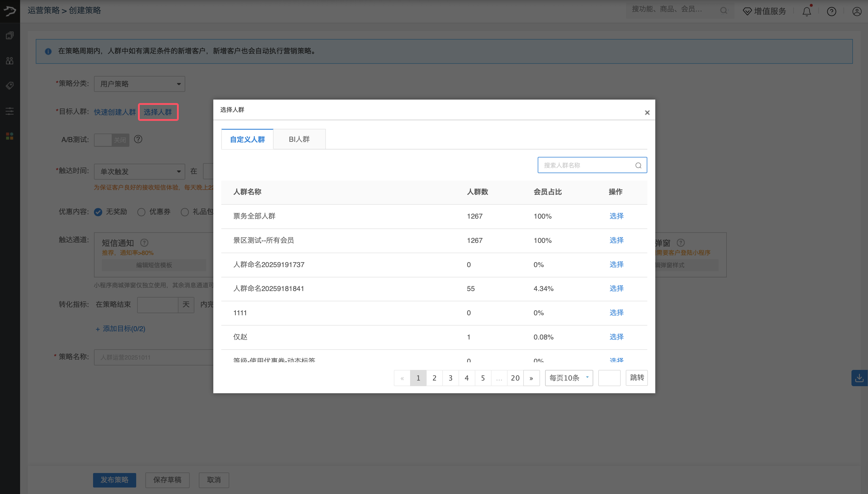The width and height of the screenshot is (868, 494).
Task: Open the 每页10条 page size dropdown
Action: (x=568, y=378)
